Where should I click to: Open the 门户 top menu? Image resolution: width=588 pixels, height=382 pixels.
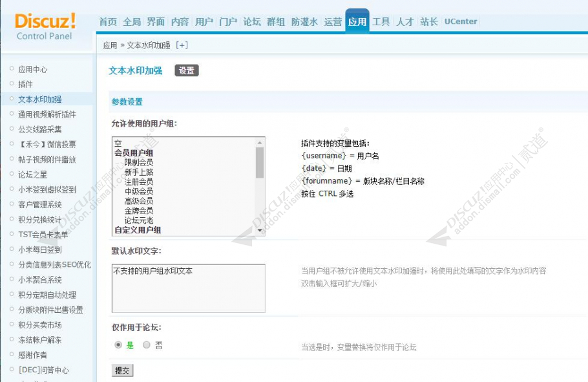click(228, 22)
